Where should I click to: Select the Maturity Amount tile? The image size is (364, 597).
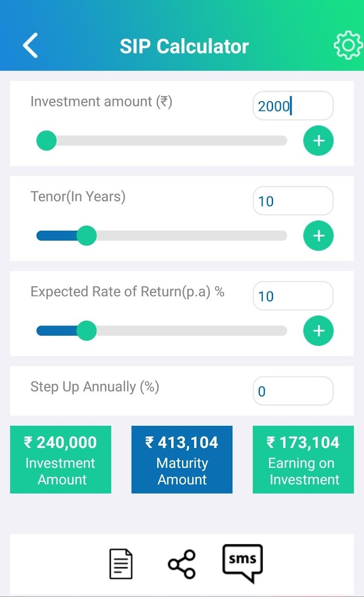click(181, 460)
